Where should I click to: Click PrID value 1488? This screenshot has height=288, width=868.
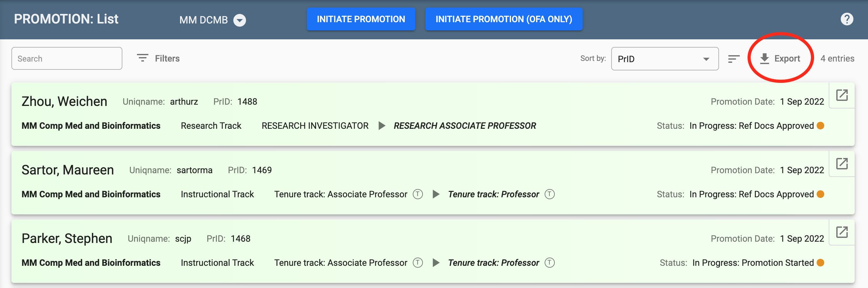coord(247,102)
